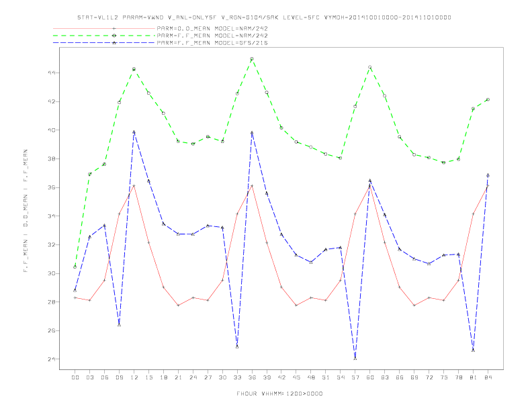The height and width of the screenshot is (411, 532).
Task: Click the x-axis forecast hour label 33
Action: (x=237, y=377)
